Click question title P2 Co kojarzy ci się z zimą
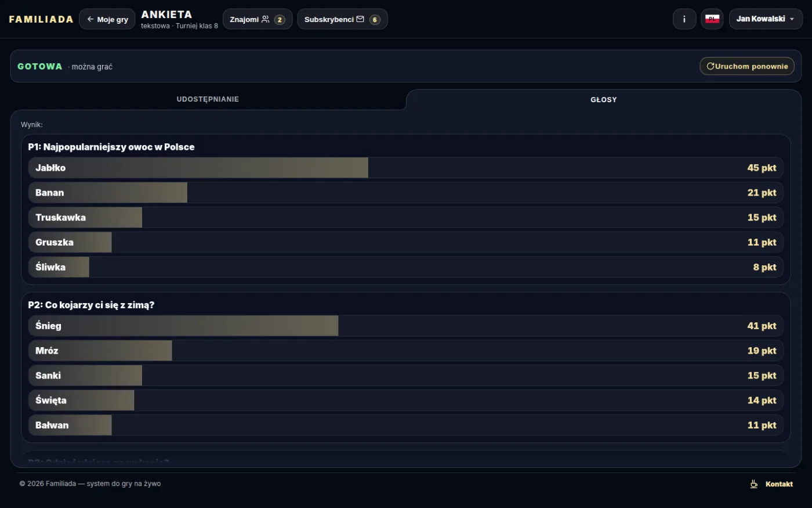This screenshot has height=508, width=812. point(91,305)
